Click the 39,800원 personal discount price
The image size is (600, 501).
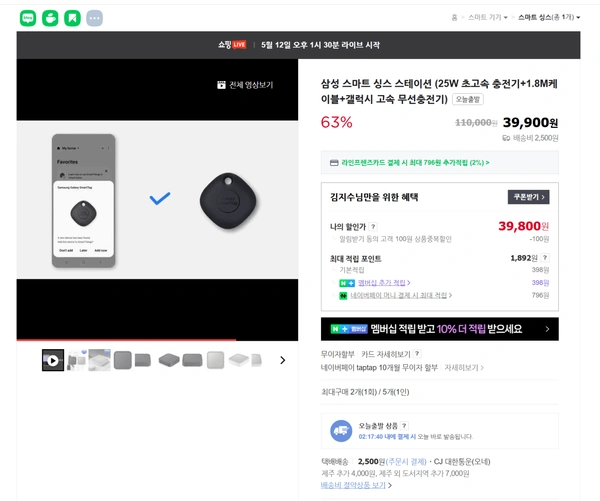point(523,226)
